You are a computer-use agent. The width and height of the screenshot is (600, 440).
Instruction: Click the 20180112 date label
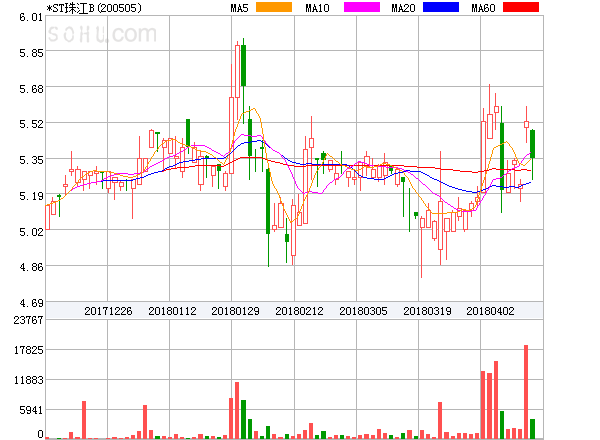(172, 311)
